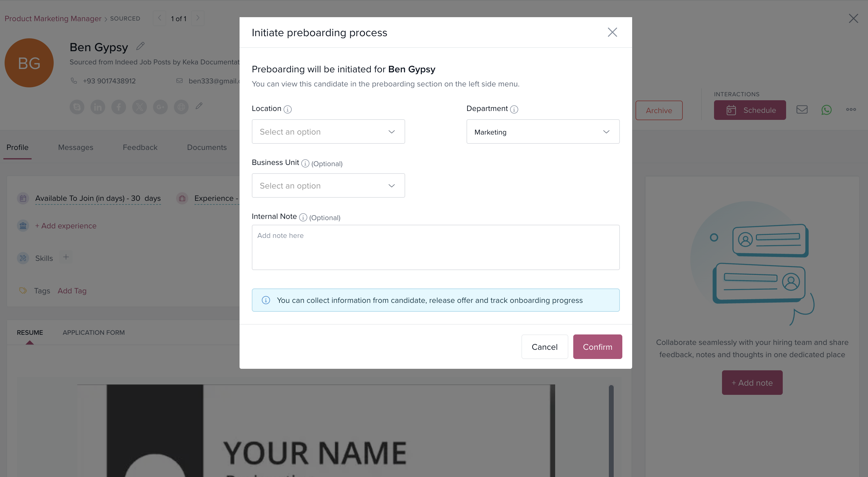Click the Department info icon

pos(514,109)
